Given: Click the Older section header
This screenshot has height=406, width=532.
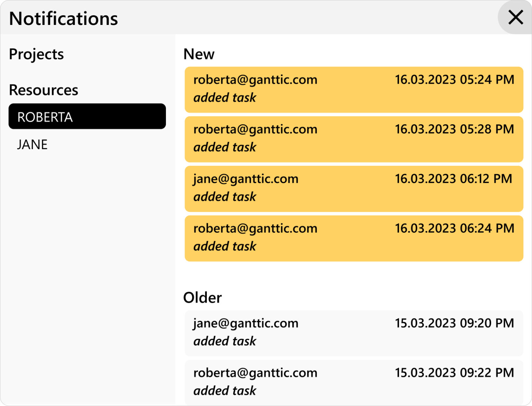Looking at the screenshot, I should (x=202, y=298).
